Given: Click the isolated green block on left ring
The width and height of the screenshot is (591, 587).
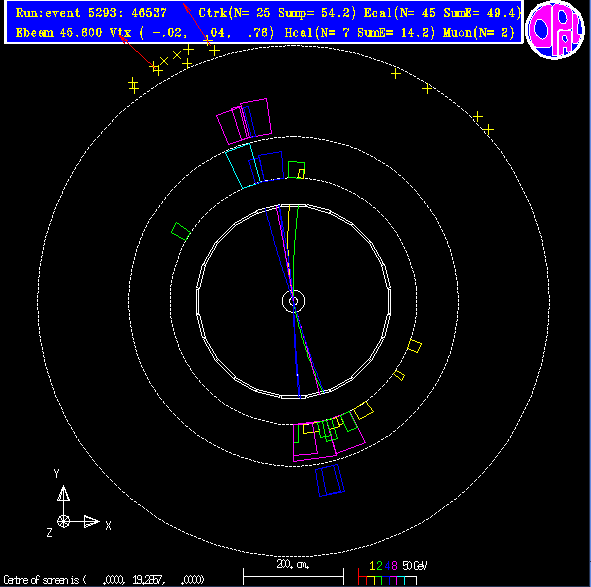Looking at the screenshot, I should coord(181,231).
